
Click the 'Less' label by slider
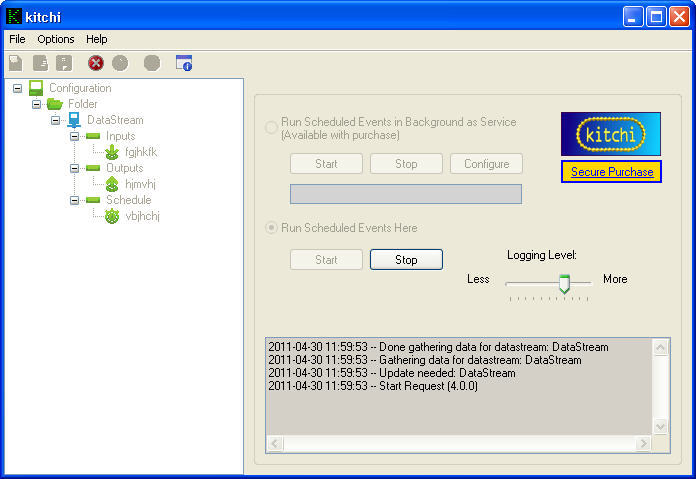478,279
